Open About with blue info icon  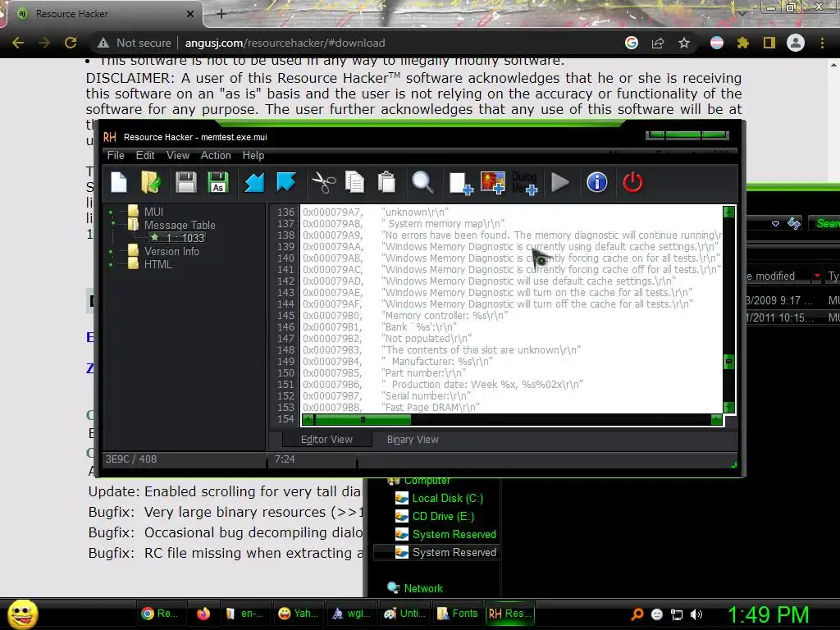pos(597,182)
